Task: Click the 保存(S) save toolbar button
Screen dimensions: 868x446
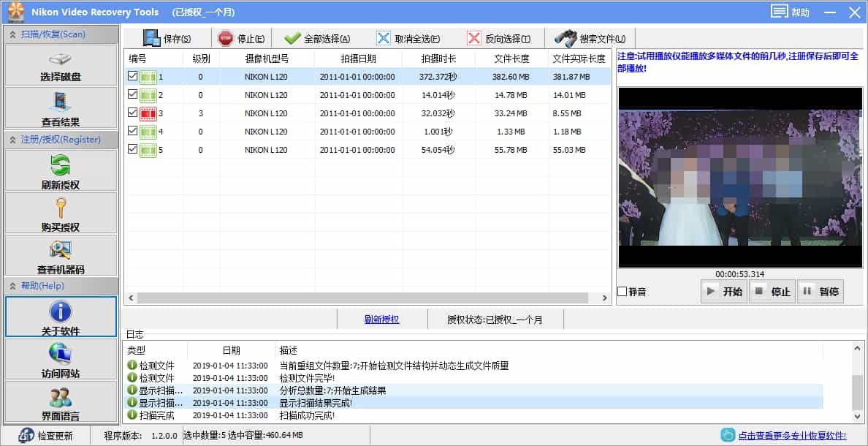Action: [x=167, y=39]
